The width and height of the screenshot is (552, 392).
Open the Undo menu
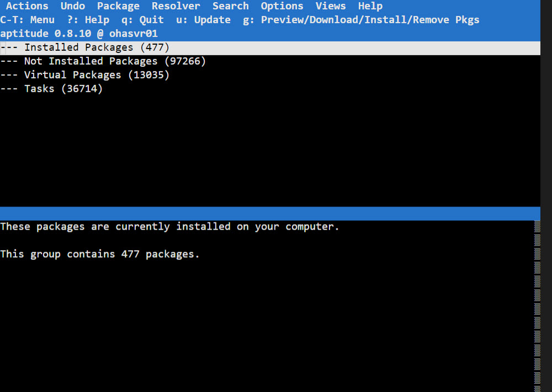tap(73, 6)
